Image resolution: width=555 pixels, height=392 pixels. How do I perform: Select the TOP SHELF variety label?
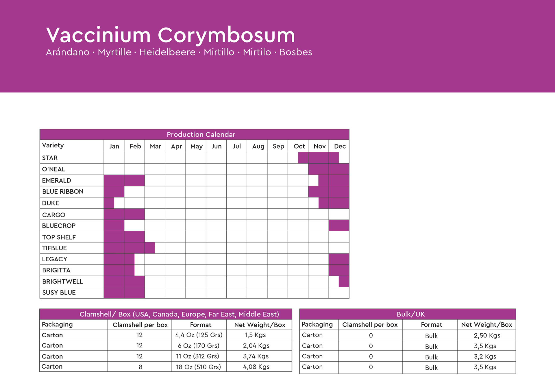pos(59,237)
